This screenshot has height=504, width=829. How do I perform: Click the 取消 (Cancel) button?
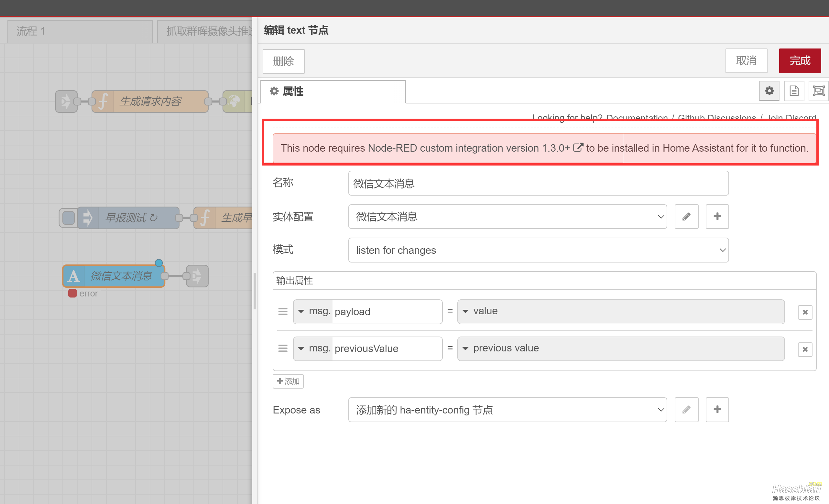[746, 61]
